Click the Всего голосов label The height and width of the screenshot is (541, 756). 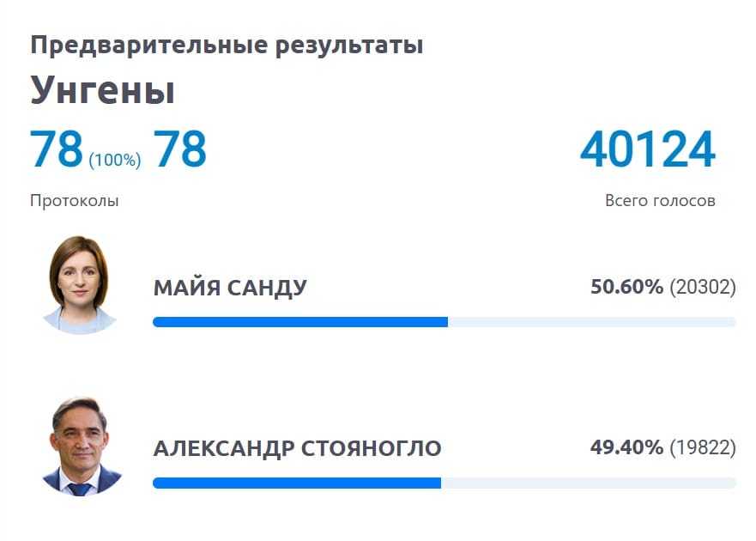(x=660, y=201)
